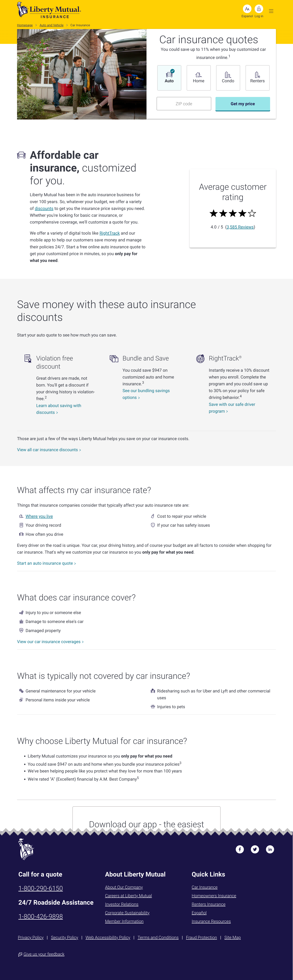Choose the Home insurance option

pyautogui.click(x=198, y=78)
